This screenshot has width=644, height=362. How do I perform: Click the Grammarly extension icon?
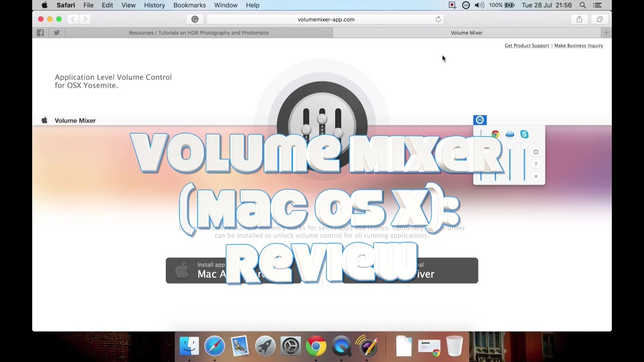195,19
